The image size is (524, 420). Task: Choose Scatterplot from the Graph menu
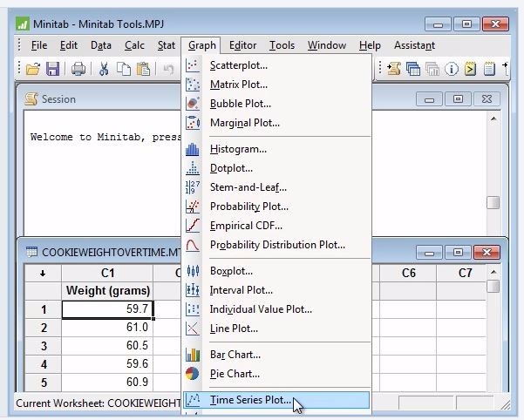coord(276,65)
